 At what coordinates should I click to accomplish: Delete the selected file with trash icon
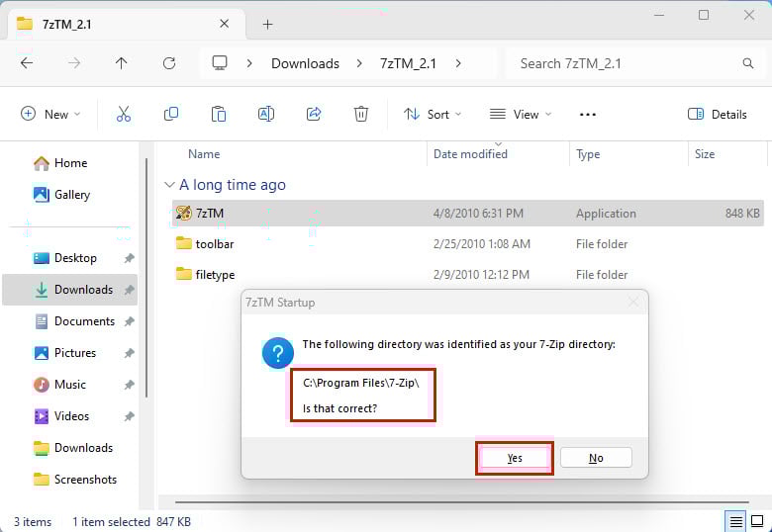(x=361, y=114)
